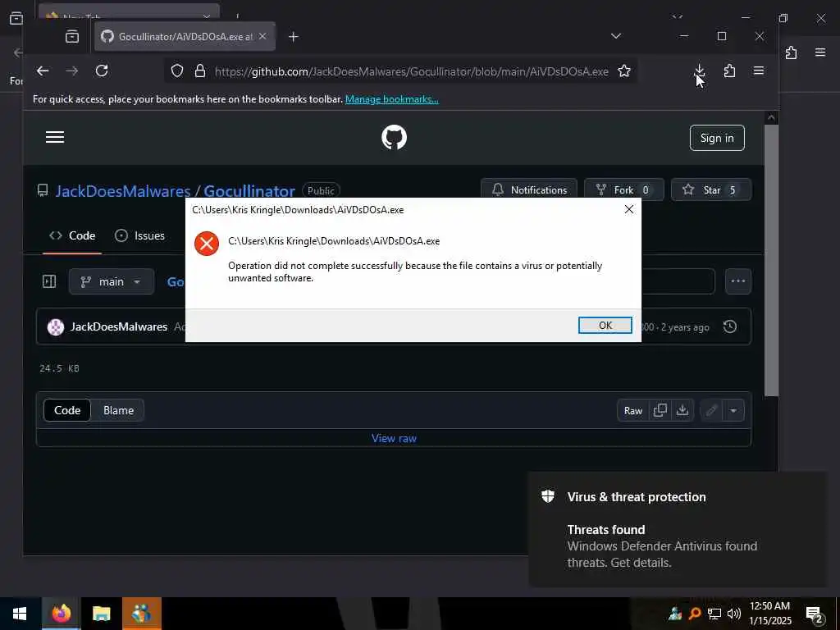Open the Firefox hamburger application menu
Image resolution: width=840 pixels, height=630 pixels.
click(759, 71)
